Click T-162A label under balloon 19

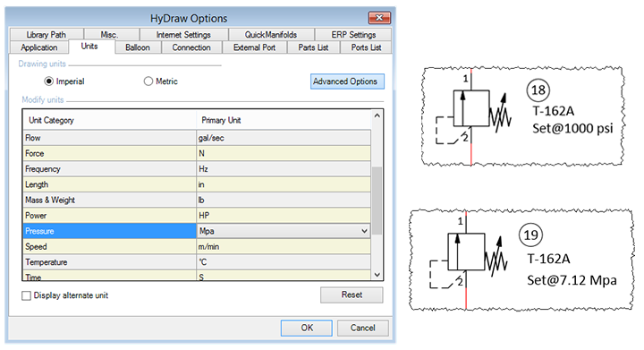[x=548, y=259]
